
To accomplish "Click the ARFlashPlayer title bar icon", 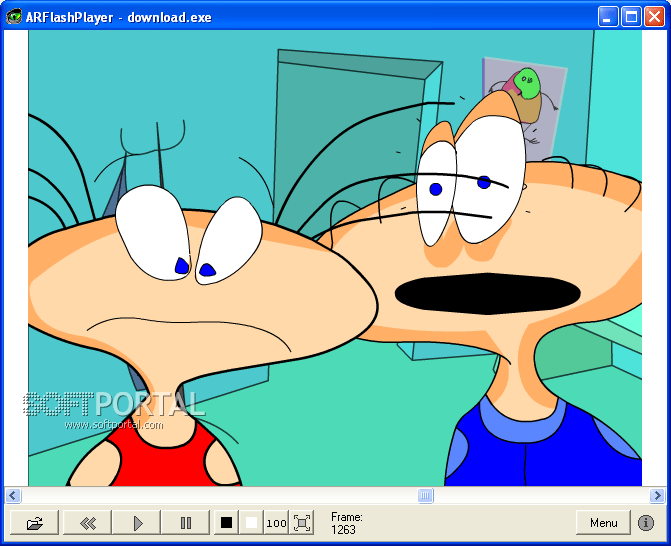I will [14, 17].
